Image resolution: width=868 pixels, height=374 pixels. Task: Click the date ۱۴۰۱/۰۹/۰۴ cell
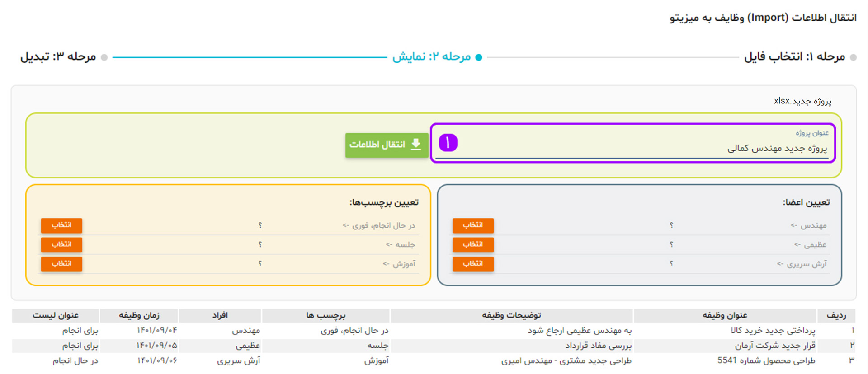point(157,331)
